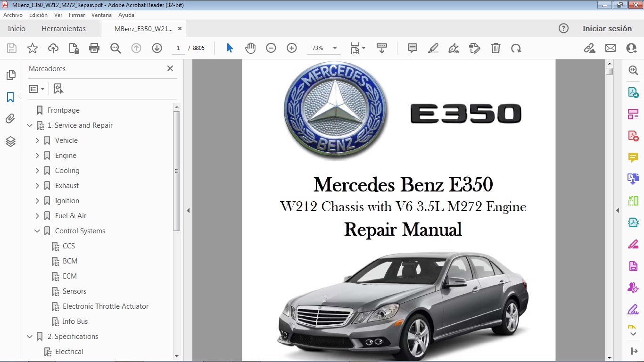Select the ECM bookmark
This screenshot has width=644, height=362.
tap(70, 276)
